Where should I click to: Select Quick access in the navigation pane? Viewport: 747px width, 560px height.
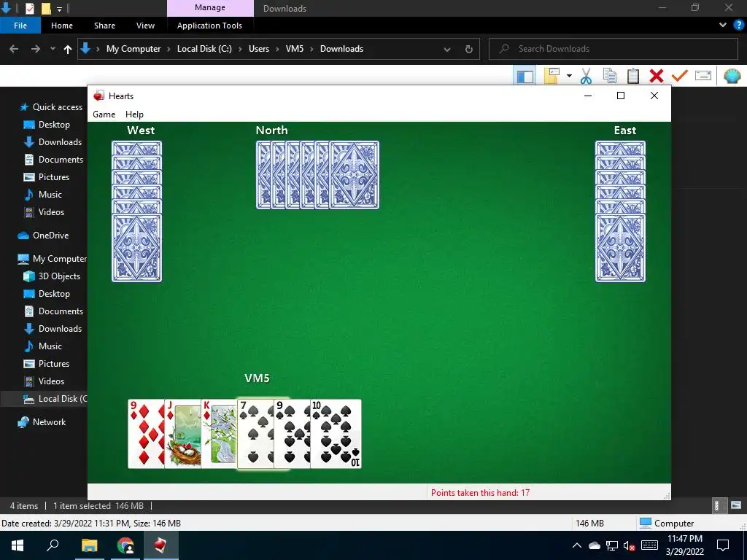coord(57,107)
